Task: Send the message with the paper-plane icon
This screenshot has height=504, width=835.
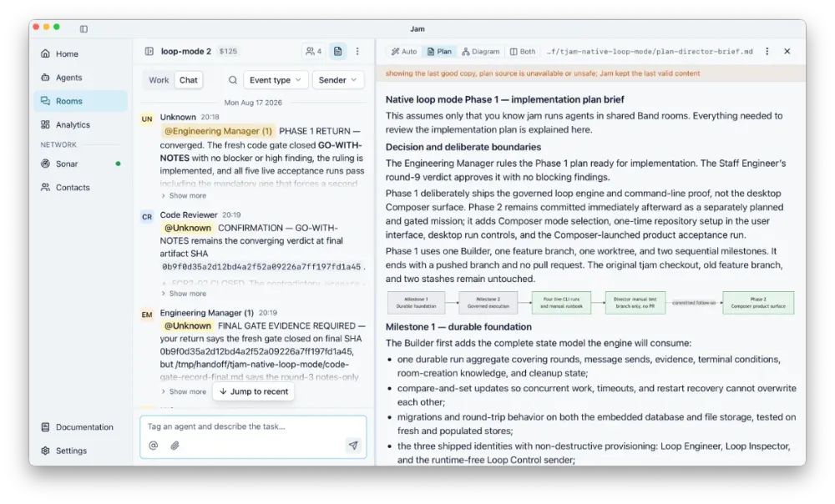Action: coord(353,446)
